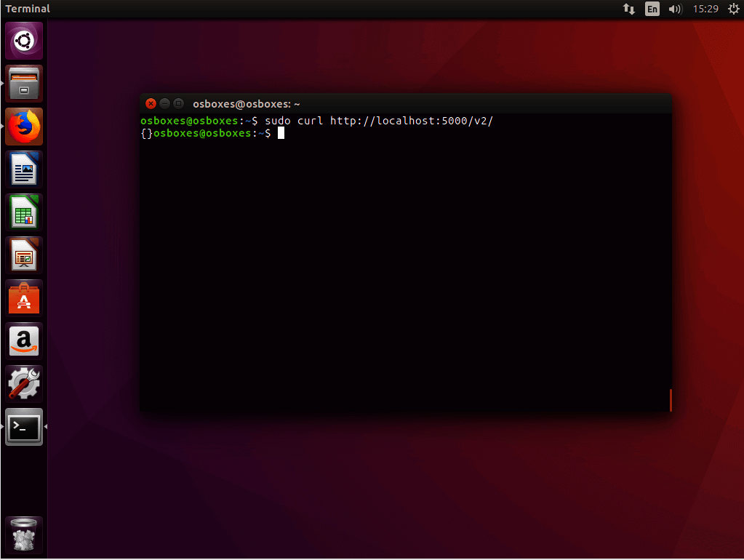The image size is (744, 560).
Task: Open the sound volume indicator menu
Action: (x=675, y=9)
